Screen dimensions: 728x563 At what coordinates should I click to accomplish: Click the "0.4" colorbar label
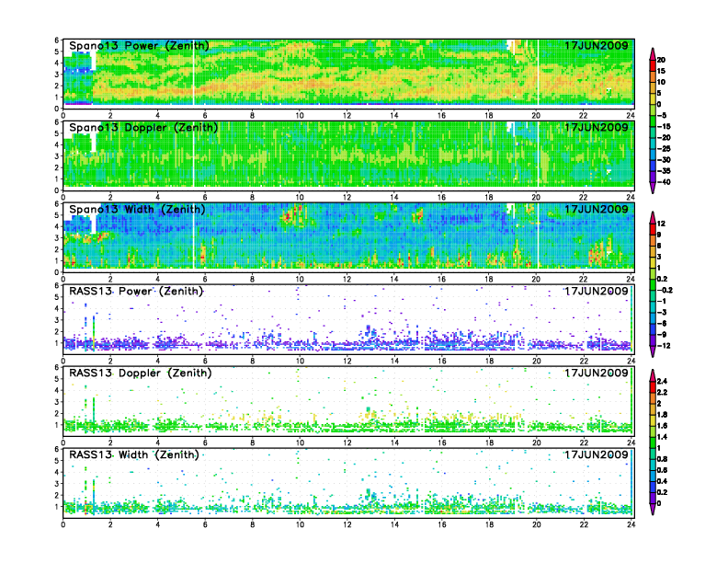(662, 481)
